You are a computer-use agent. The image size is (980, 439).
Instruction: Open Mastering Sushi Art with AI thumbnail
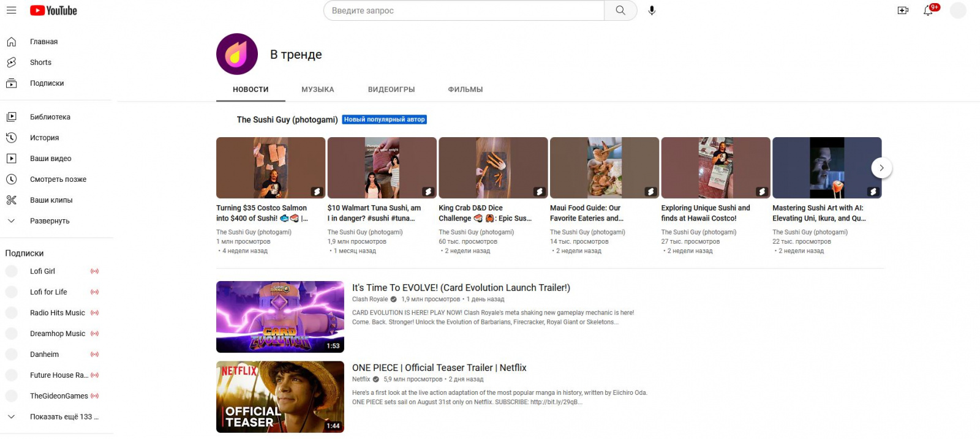(x=827, y=168)
